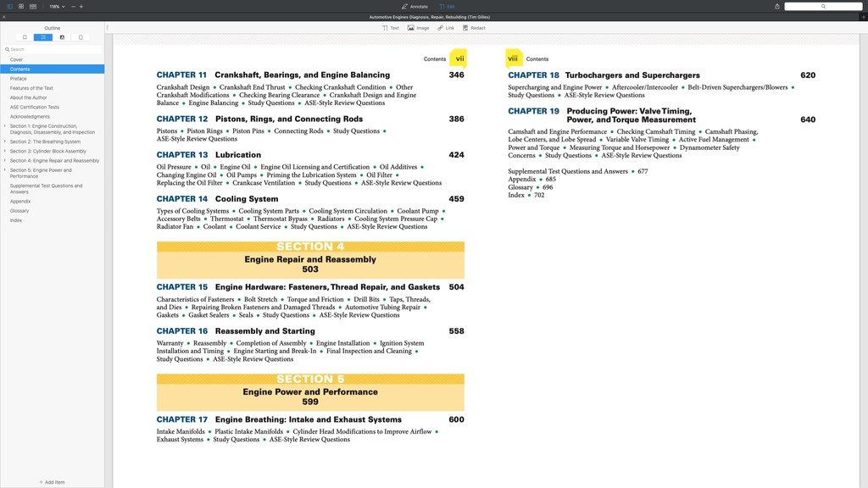Show page thumbnails sidebar tab

point(81,37)
